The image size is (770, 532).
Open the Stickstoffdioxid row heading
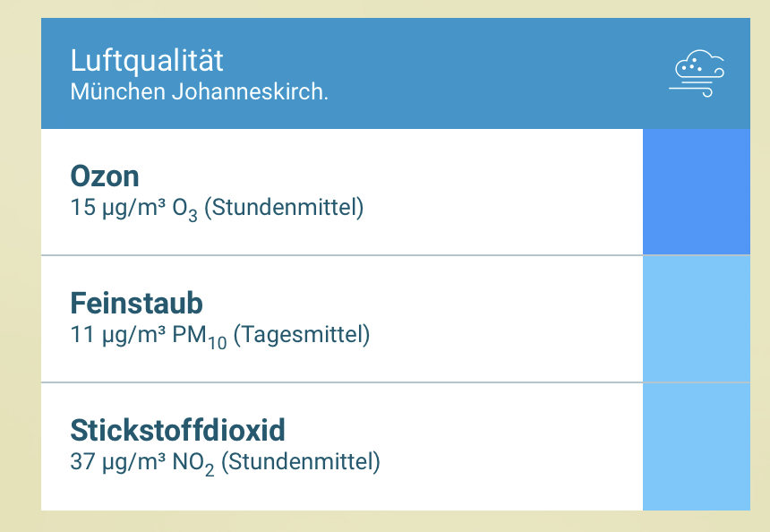(177, 431)
